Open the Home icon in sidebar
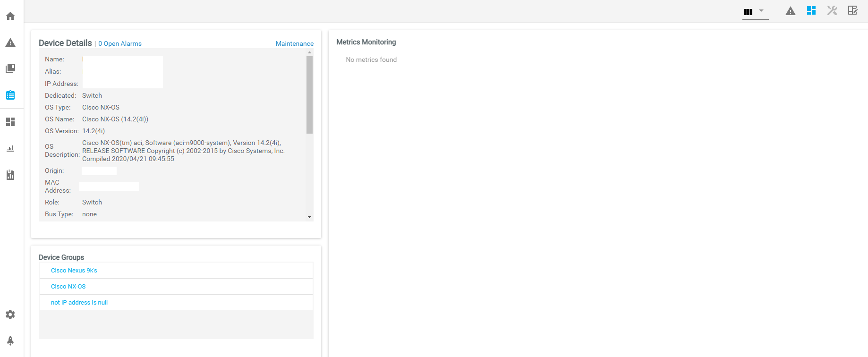868x357 pixels. point(10,16)
